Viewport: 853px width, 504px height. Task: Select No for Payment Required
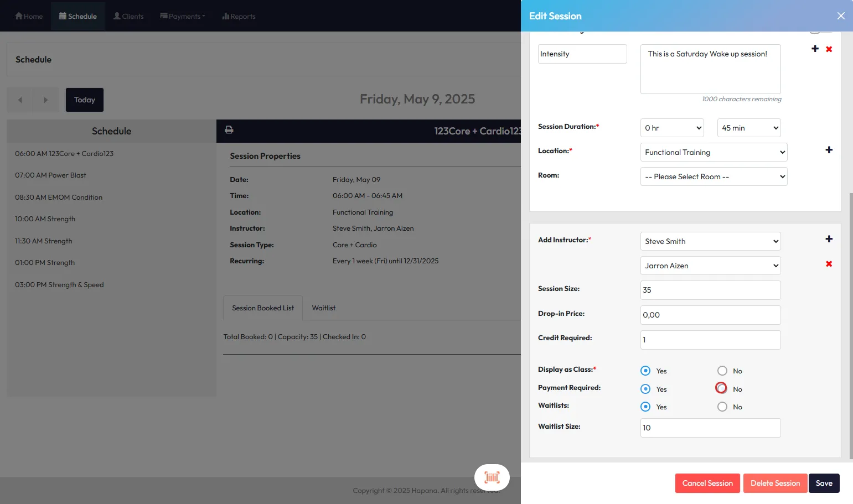[x=721, y=388]
